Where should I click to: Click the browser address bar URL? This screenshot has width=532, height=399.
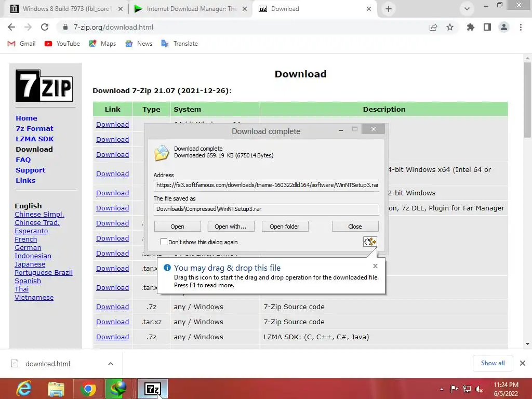click(113, 27)
